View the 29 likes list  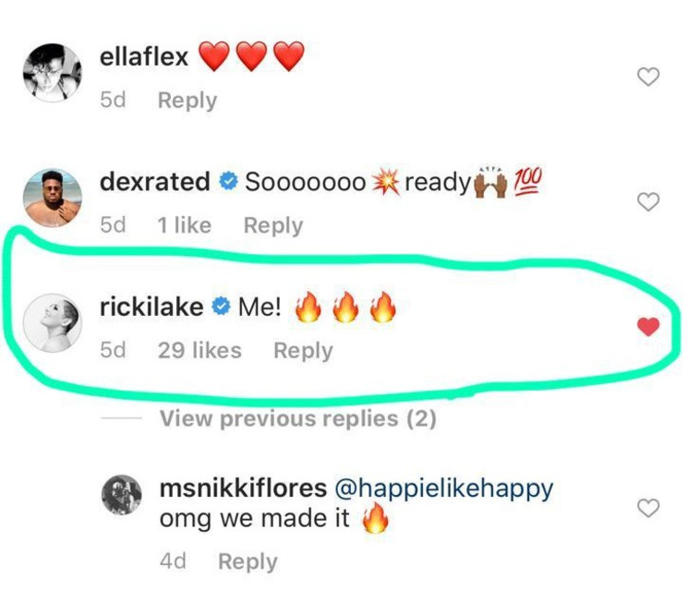point(199,351)
